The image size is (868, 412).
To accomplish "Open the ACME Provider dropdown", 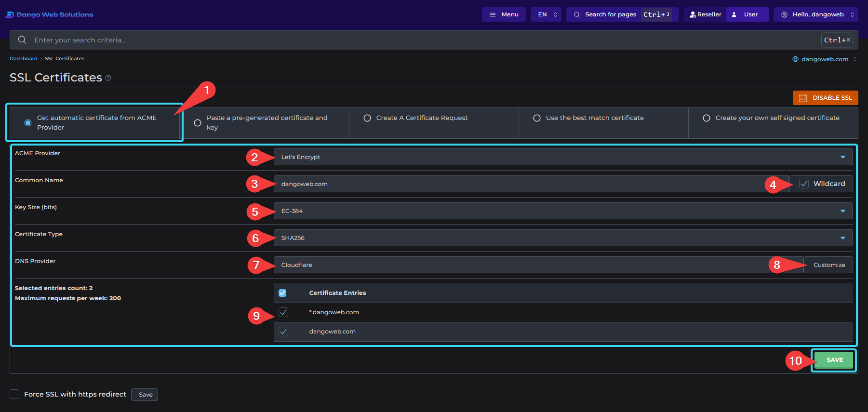I will click(x=563, y=157).
